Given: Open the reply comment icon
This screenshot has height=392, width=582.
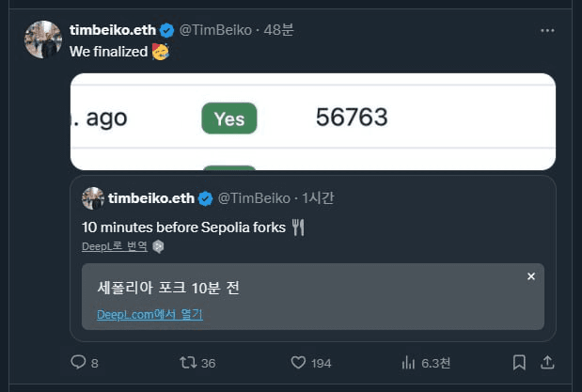Looking at the screenshot, I should click(x=78, y=362).
